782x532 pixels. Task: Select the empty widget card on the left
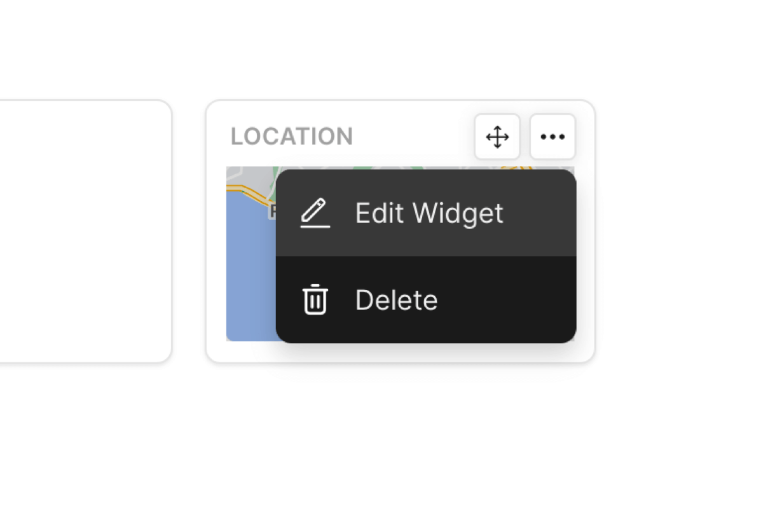[83, 231]
